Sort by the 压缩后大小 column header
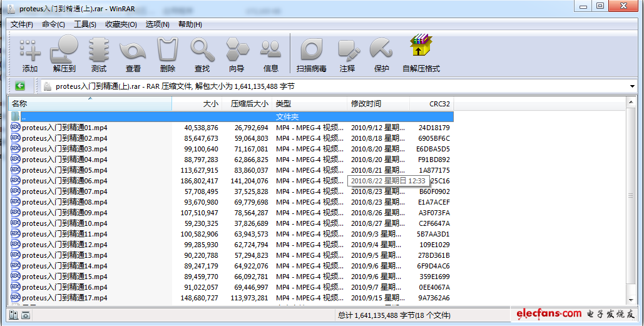The image size is (644, 326). click(247, 103)
